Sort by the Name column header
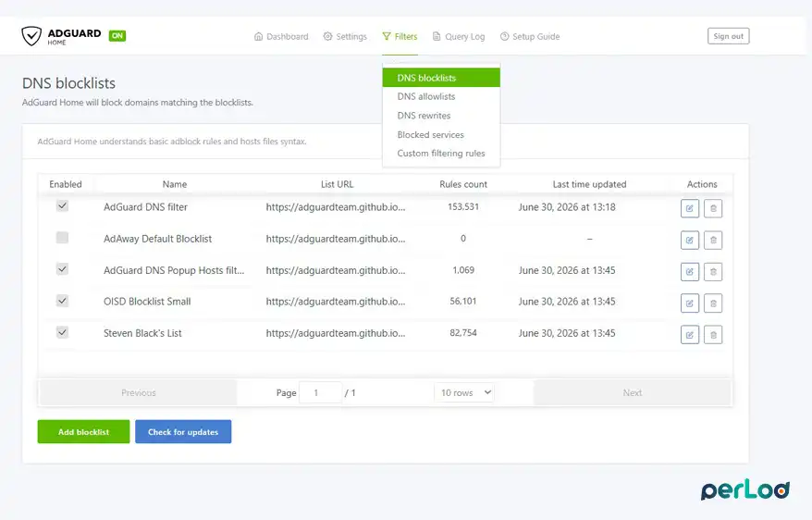The image size is (812, 520). point(175,184)
